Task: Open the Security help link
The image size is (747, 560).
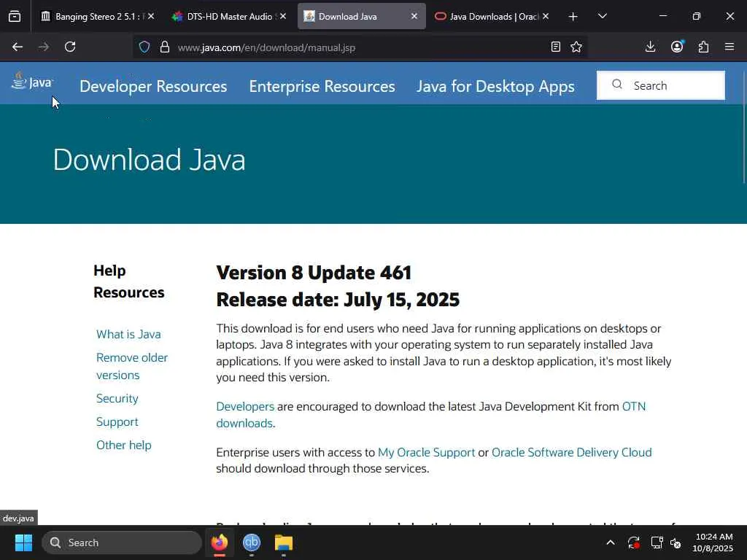Action: (117, 399)
